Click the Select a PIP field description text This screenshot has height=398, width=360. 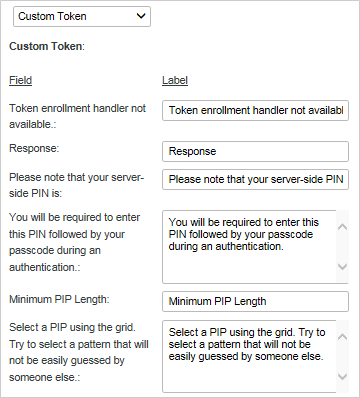(x=79, y=352)
